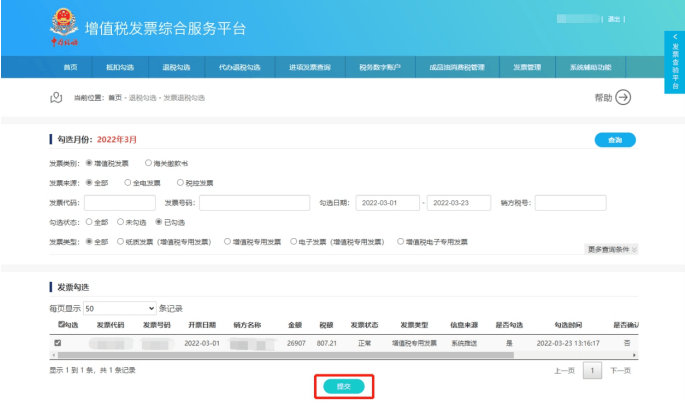Open the 进项发票查询 menu
Image resolution: width=685 pixels, height=416 pixels.
point(309,67)
